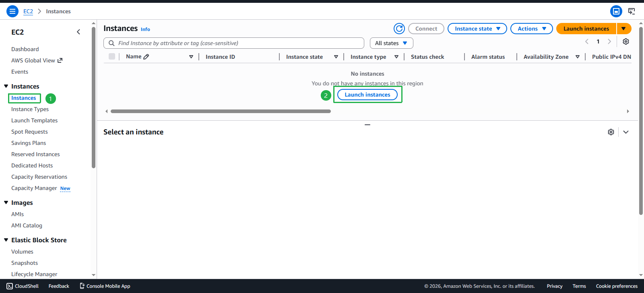Open Launch Templates page
This screenshot has height=293, width=644.
click(34, 120)
